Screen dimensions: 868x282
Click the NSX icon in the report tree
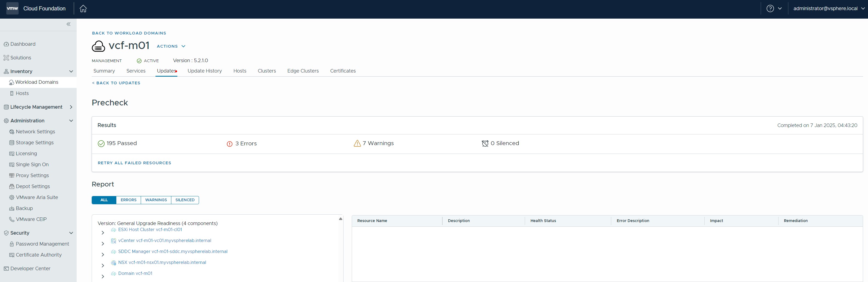pos(114,263)
